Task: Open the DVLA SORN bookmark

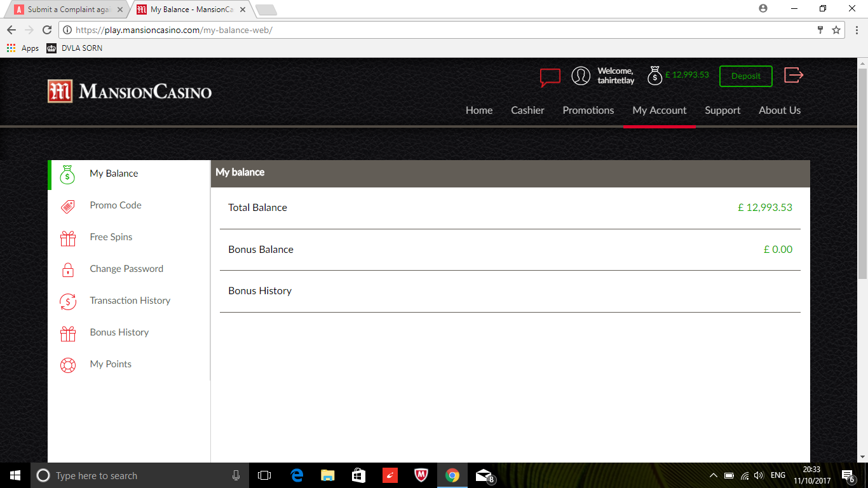Action: 74,48
